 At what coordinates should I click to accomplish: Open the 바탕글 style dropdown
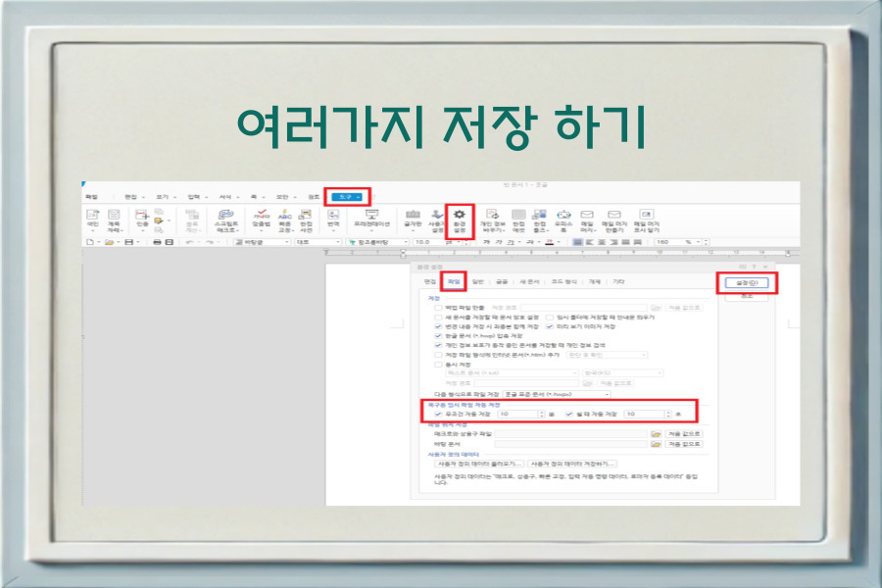262,242
